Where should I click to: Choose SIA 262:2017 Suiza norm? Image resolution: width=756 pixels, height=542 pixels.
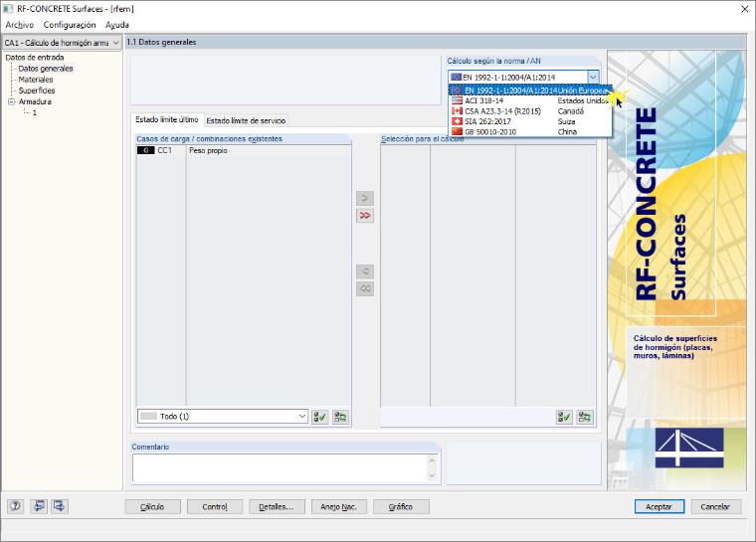[530, 121]
